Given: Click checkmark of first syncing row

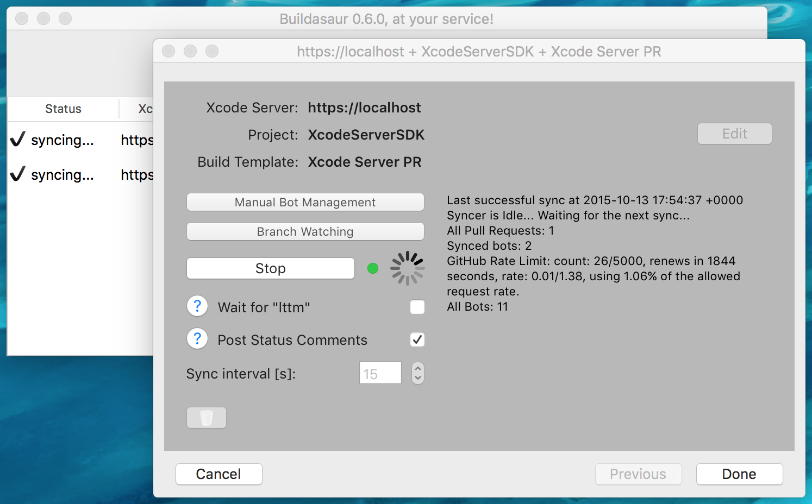Looking at the screenshot, I should click(17, 140).
